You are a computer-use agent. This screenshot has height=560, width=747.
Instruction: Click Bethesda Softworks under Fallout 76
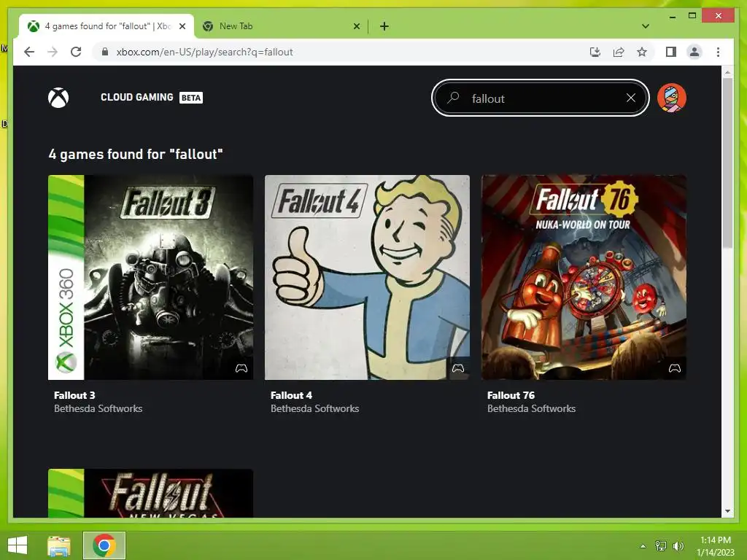[532, 408]
